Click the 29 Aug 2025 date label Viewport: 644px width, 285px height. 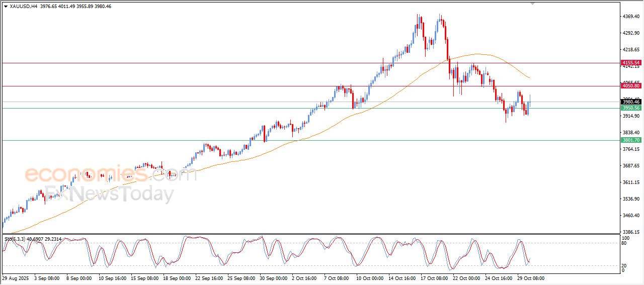tap(15, 278)
